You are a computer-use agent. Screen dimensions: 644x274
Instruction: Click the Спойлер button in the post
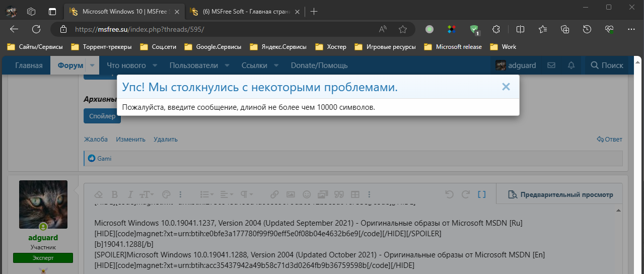[x=102, y=116]
